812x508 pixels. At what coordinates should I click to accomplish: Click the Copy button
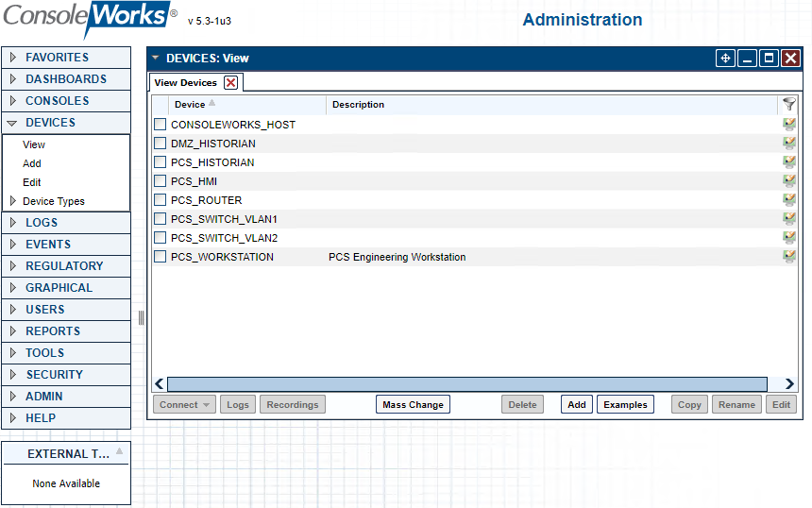[689, 404]
